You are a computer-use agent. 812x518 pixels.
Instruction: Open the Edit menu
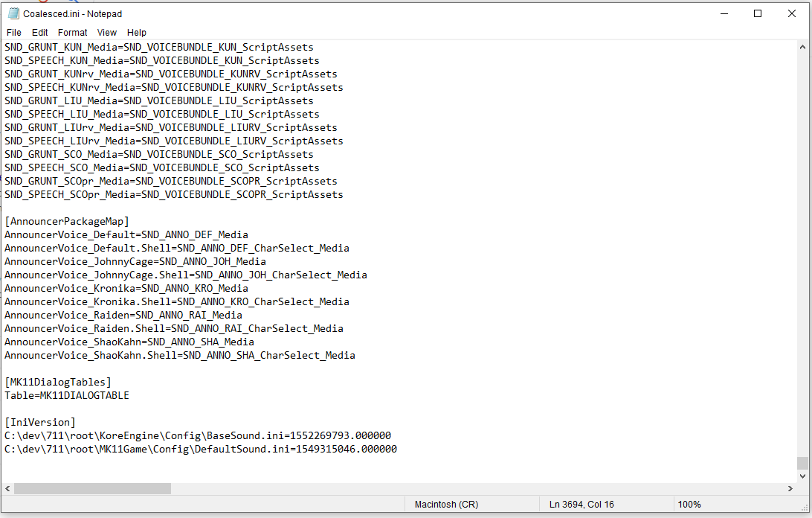[x=40, y=33]
